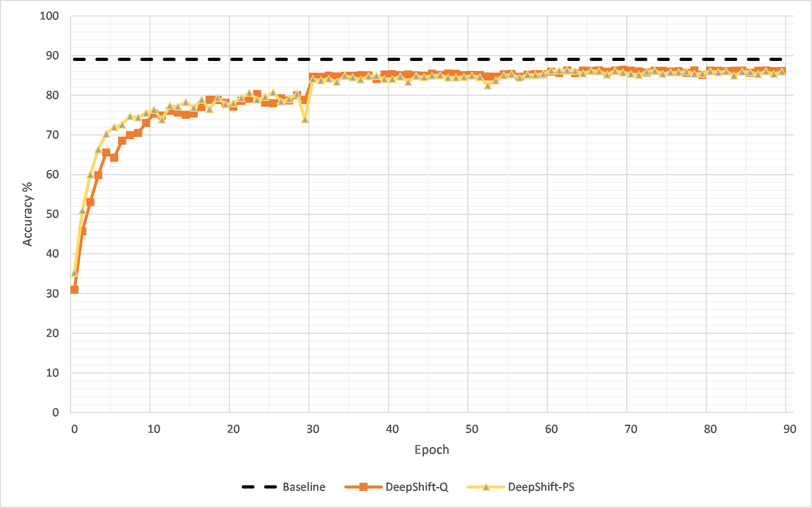Click the x-axis label 90
Viewport: 812px width, 508px height.
pyautogui.click(x=790, y=429)
